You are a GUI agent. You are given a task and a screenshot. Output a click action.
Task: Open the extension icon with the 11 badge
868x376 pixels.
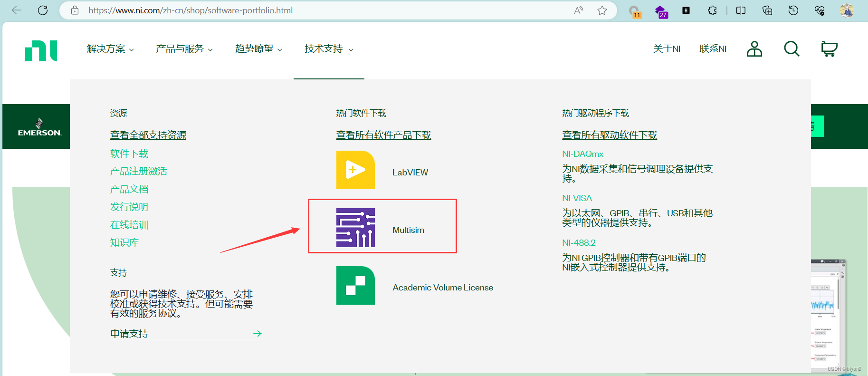[x=635, y=11]
